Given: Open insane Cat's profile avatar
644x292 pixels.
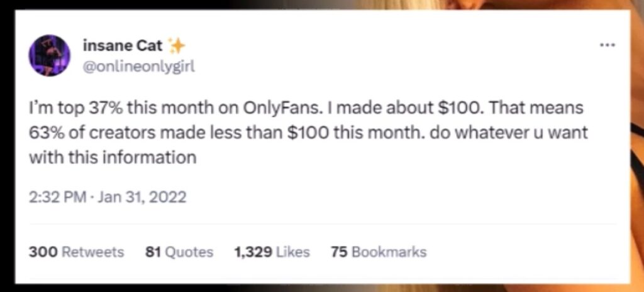Looking at the screenshot, I should 49,55.
